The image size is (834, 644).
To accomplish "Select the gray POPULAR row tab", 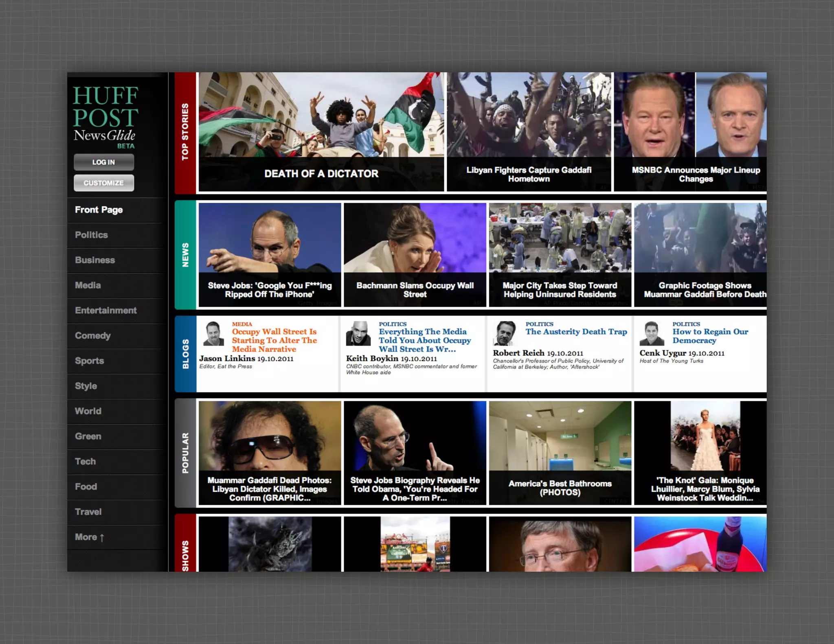I will [x=185, y=453].
